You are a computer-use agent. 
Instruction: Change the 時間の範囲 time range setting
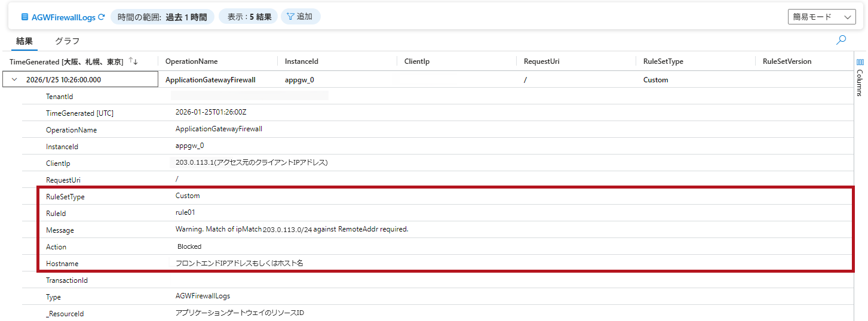click(x=162, y=17)
